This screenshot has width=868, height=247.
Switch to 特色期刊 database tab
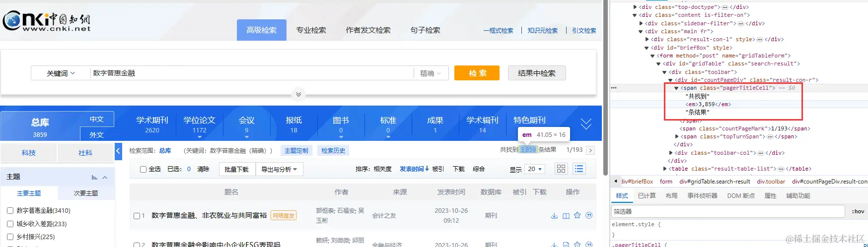(529, 121)
